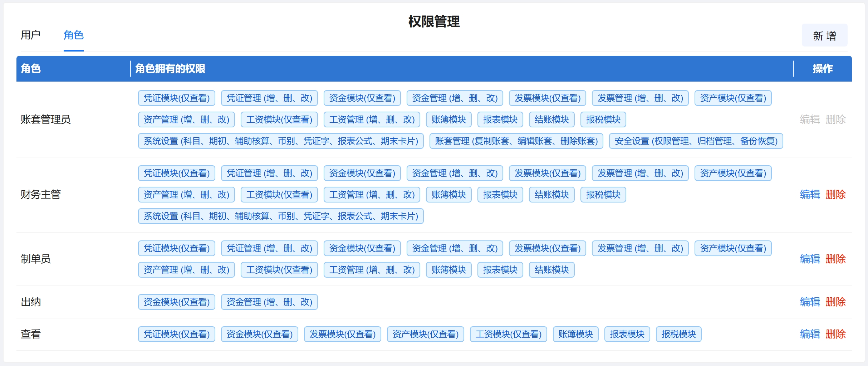Switch to the 用户 tab
Viewport: 868px width, 366px height.
point(30,35)
